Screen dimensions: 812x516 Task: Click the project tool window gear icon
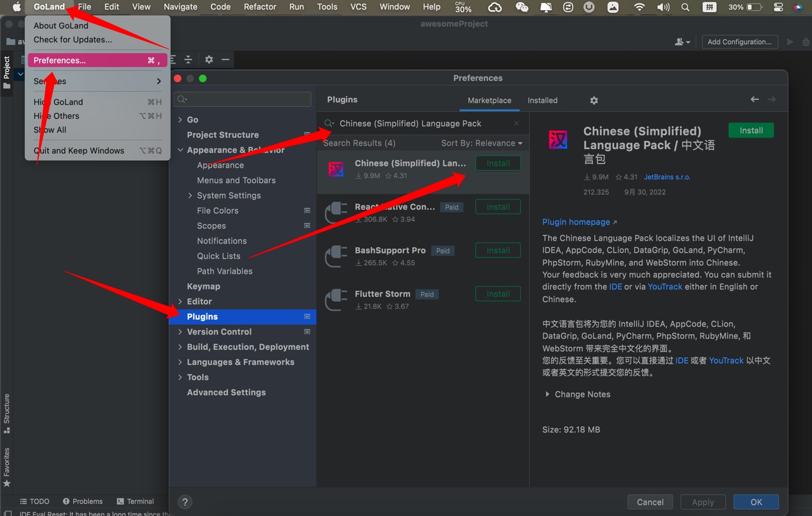point(209,59)
